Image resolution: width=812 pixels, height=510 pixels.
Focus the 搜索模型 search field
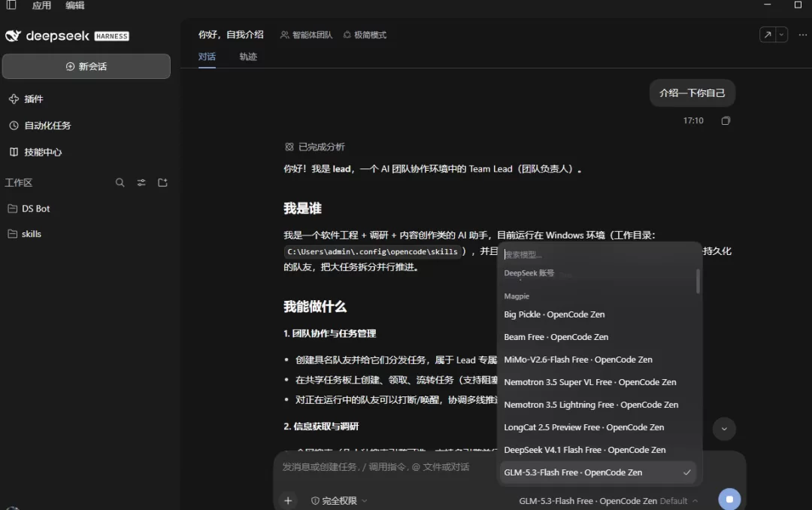pos(599,254)
